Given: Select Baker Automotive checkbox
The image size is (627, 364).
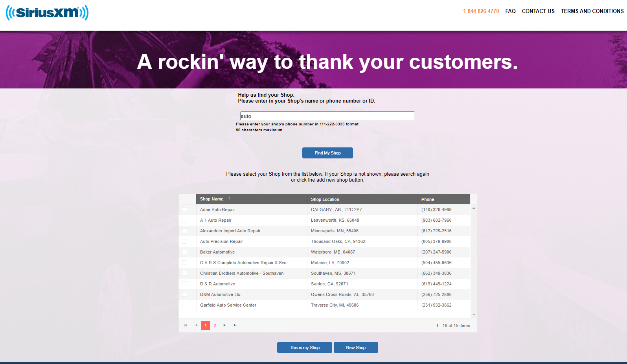Looking at the screenshot, I should pyautogui.click(x=184, y=252).
